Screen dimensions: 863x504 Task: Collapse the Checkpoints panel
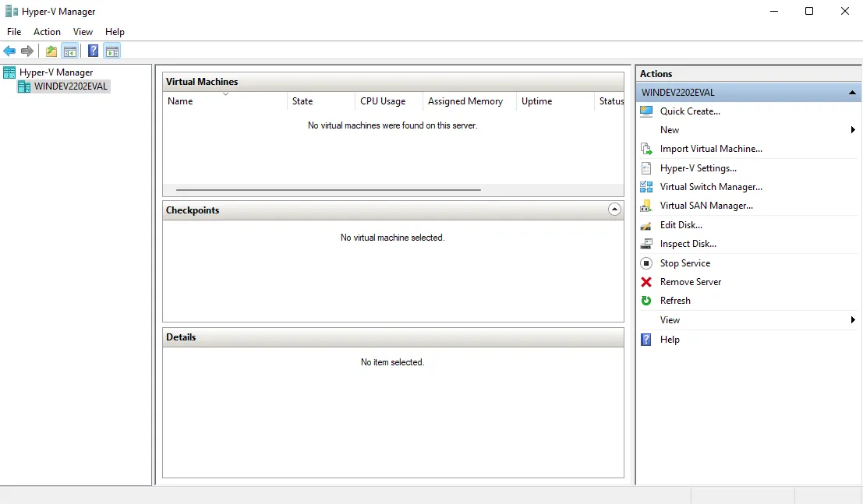tap(614, 210)
